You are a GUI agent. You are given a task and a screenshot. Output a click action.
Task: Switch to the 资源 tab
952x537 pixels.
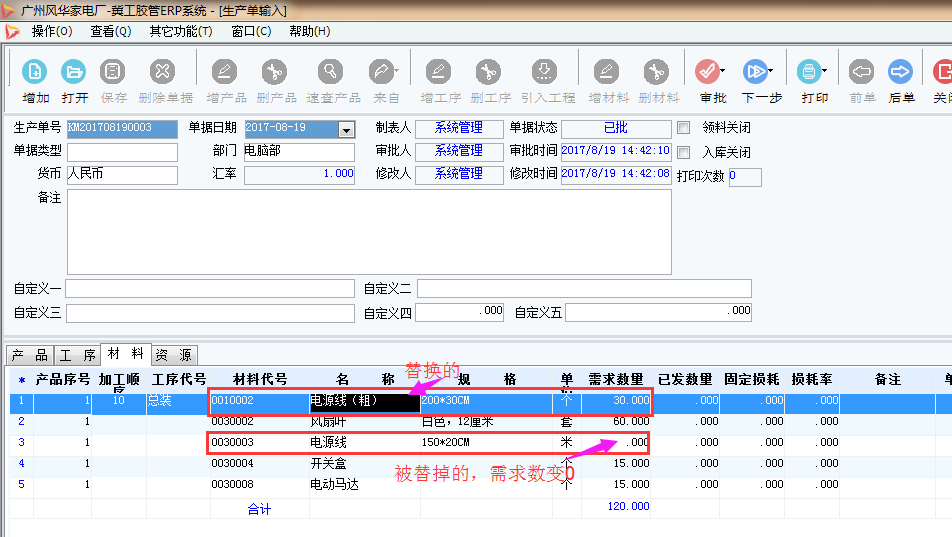pos(174,355)
